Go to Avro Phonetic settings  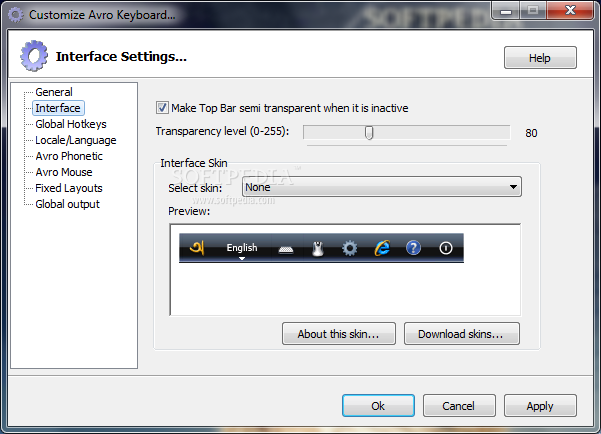point(69,156)
